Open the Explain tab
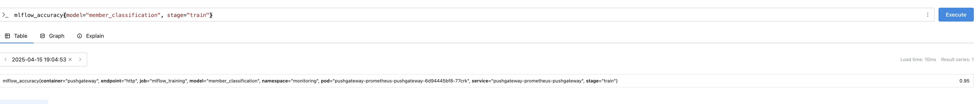Screen dimensions: 980x104 90,36
